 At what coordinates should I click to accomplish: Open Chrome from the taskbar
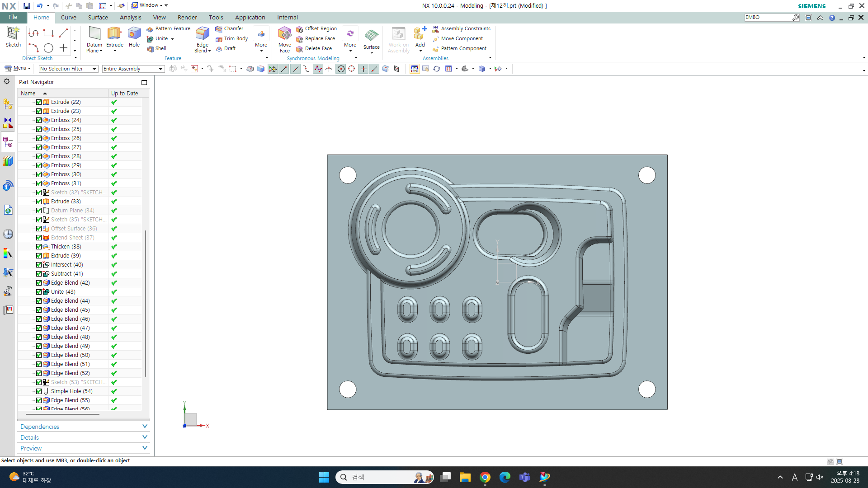(x=485, y=477)
